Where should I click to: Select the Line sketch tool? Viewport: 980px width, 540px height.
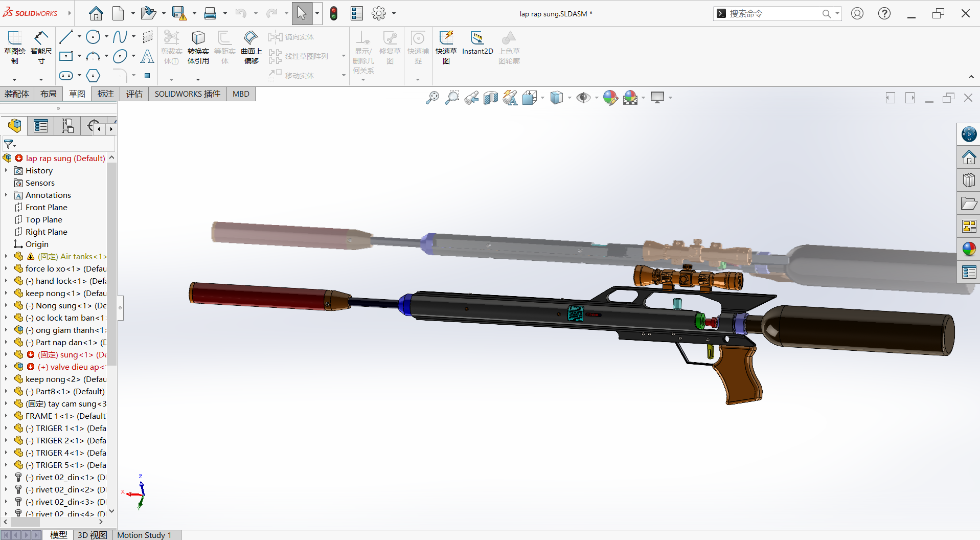[x=66, y=37]
